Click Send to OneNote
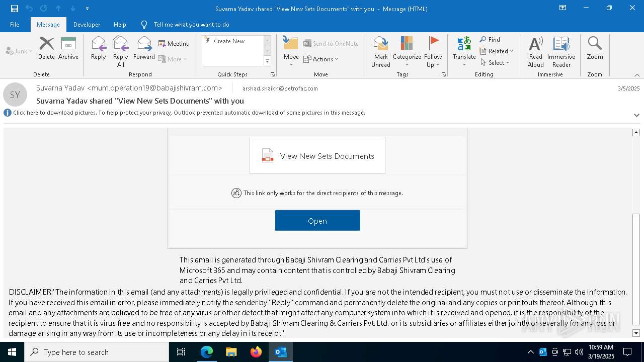This screenshot has width=644, height=362. click(x=331, y=44)
